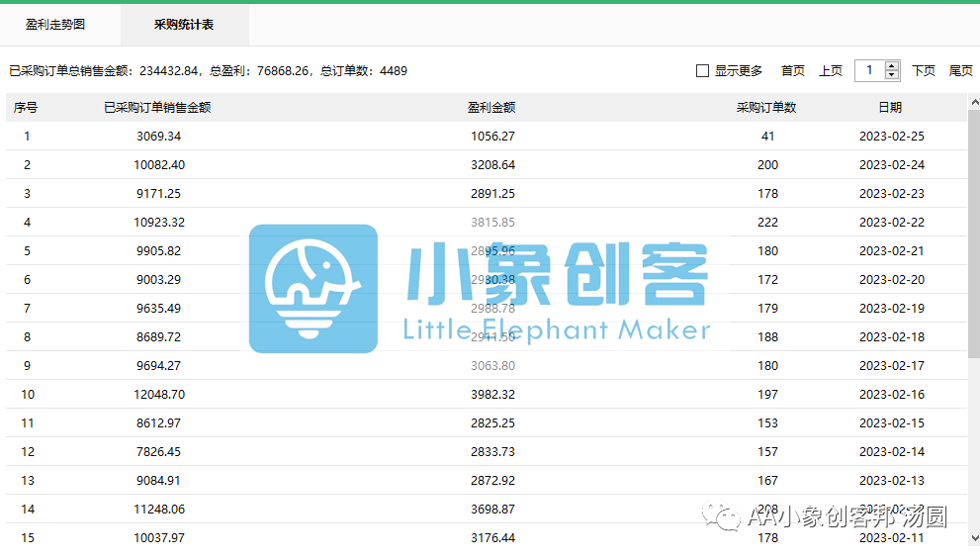The width and height of the screenshot is (980, 560).
Task: Jump to last page via 尾页
Action: pos(960,70)
